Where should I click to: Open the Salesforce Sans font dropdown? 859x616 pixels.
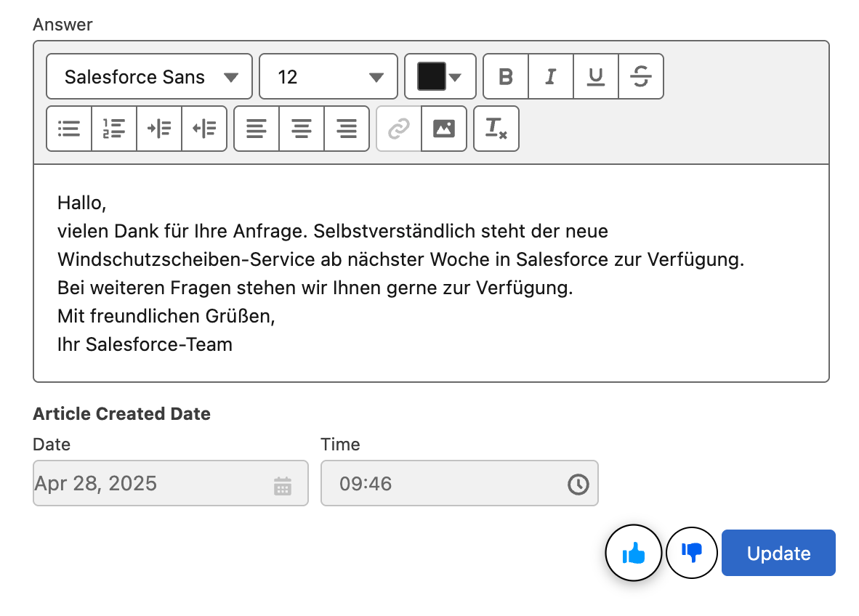(150, 77)
